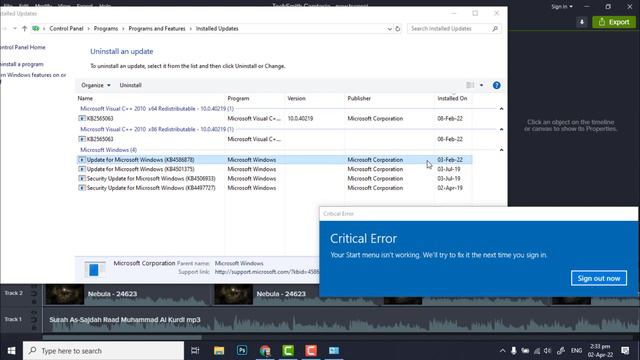
Task: Select Update for Microsoft Windows (KB4586878)
Action: coord(274,160)
